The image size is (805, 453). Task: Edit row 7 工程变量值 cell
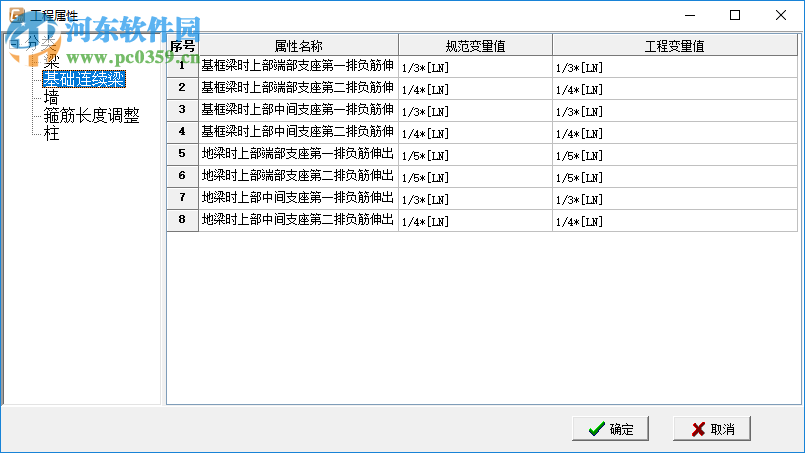675,199
